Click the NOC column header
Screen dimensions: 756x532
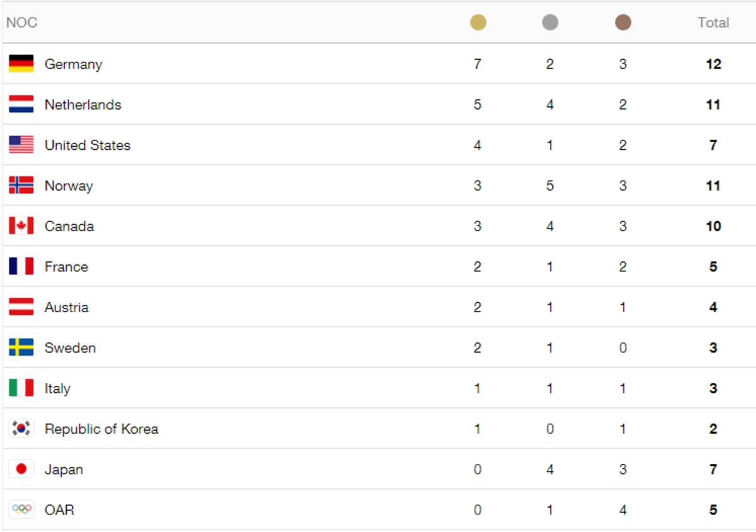coord(22,23)
